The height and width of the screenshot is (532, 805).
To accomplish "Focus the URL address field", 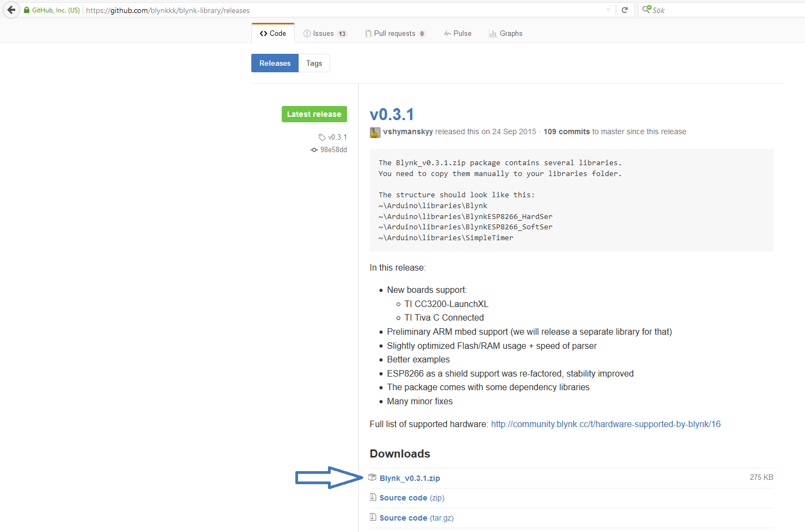I will point(343,10).
